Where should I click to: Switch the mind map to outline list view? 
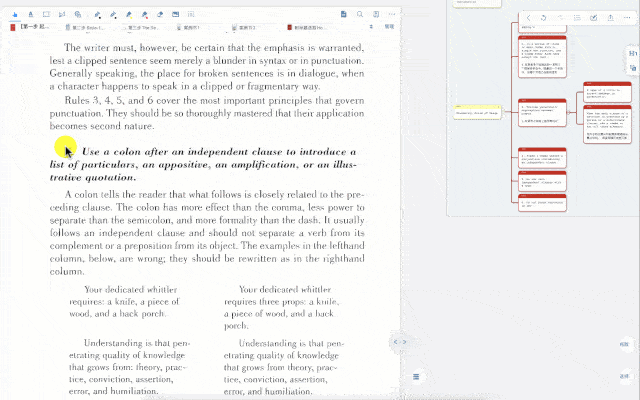click(577, 18)
